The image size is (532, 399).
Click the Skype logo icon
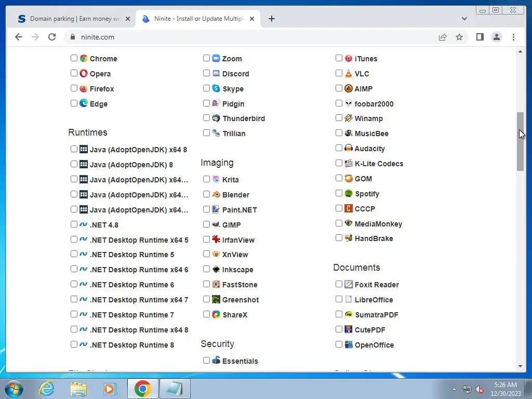(216, 88)
